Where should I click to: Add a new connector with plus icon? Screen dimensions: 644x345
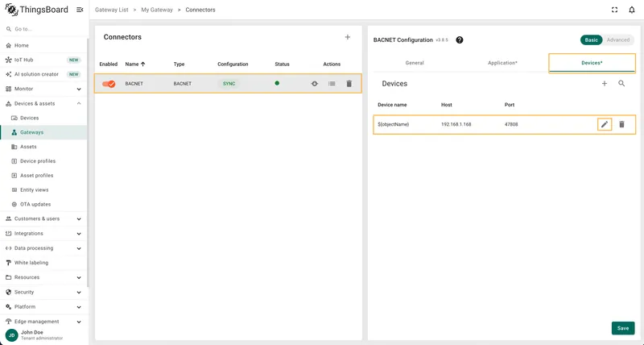tap(348, 37)
